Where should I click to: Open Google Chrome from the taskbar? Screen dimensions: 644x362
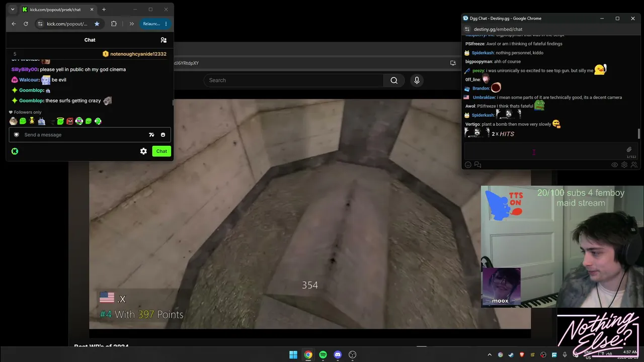[308, 354]
